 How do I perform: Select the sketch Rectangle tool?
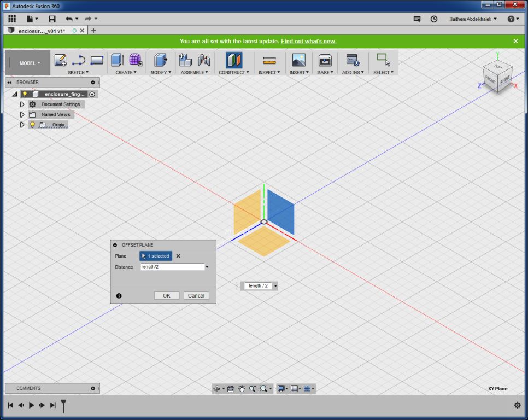point(97,60)
